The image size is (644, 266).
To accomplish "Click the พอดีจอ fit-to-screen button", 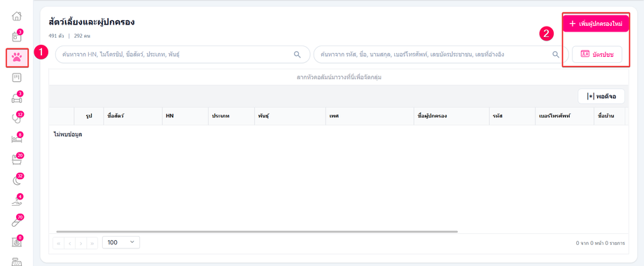I will click(x=601, y=97).
